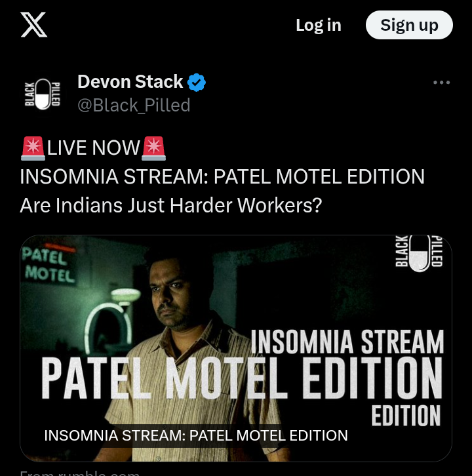The image size is (472, 476).
Task: Open the @Black_Pilled handle link
Action: (134, 105)
